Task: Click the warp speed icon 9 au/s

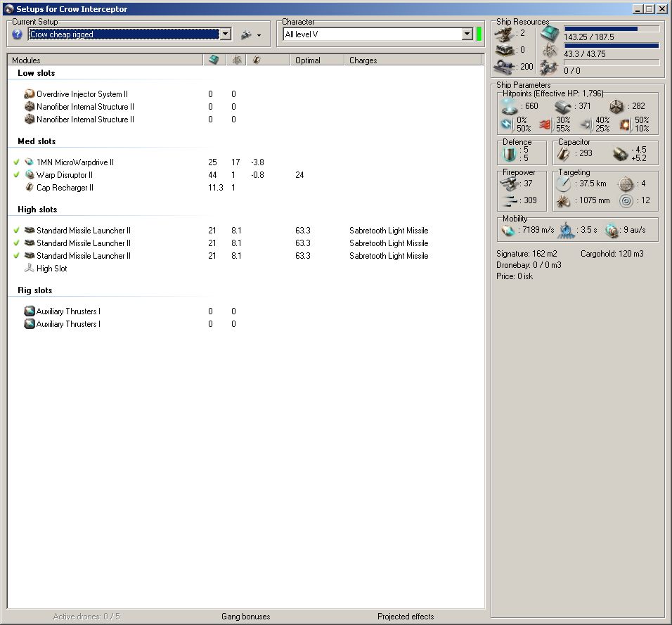Action: [x=611, y=231]
